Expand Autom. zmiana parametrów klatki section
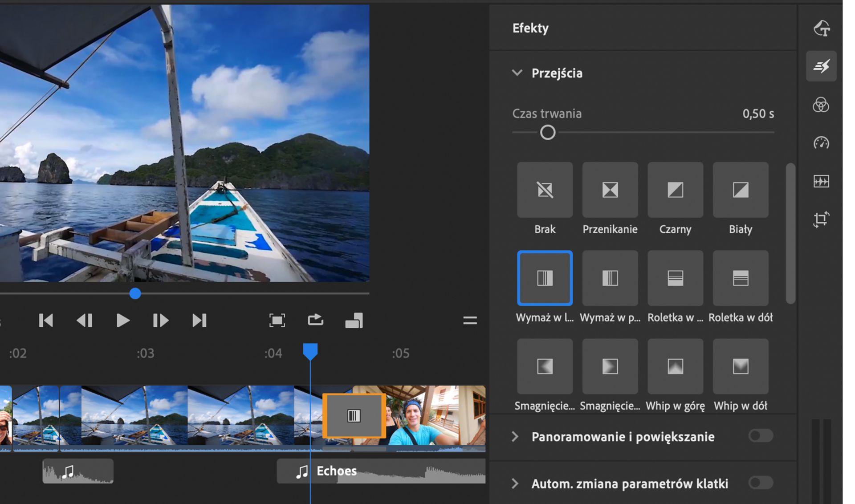 [515, 484]
